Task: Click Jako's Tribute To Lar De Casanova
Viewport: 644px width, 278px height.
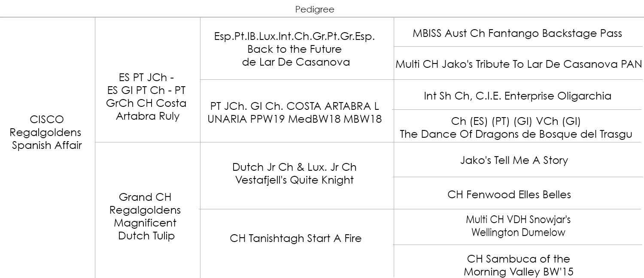Action: pyautogui.click(x=518, y=64)
